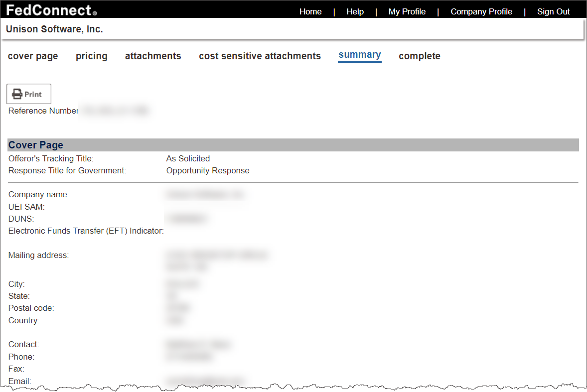Click the 'As Solicited' tracking title value
The width and height of the screenshot is (587, 392).
(x=188, y=159)
